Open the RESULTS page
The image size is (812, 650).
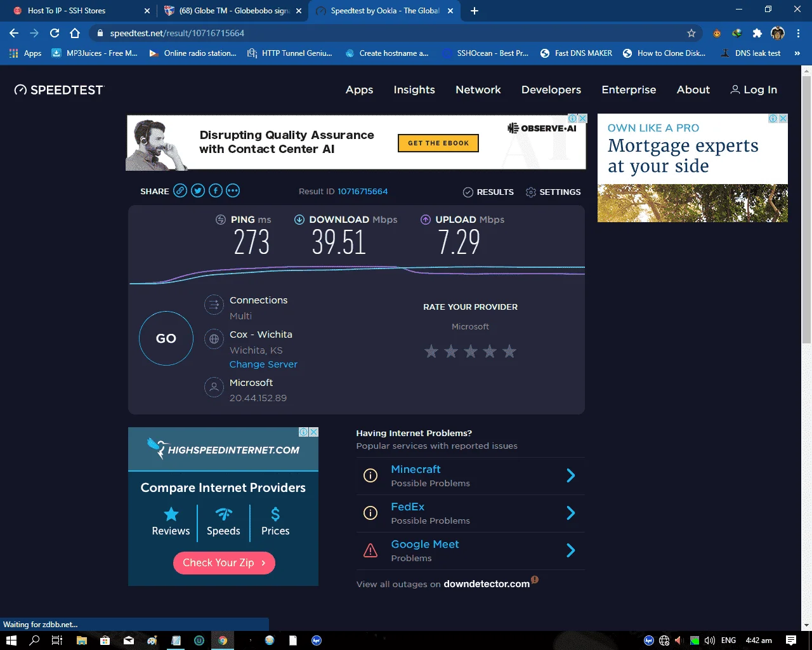point(488,192)
